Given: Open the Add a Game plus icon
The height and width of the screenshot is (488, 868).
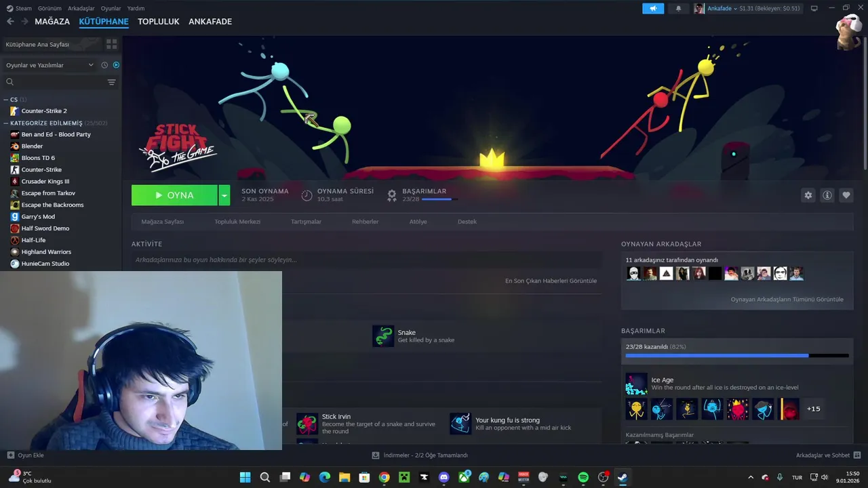Looking at the screenshot, I should tap(10, 455).
